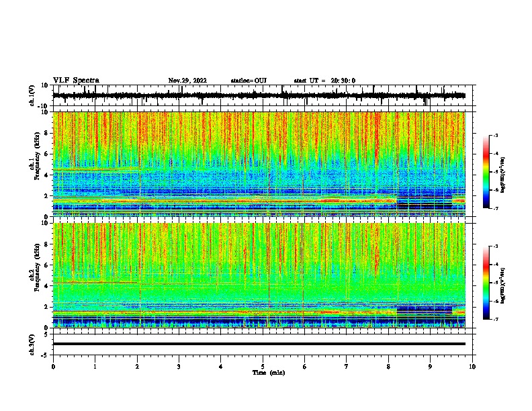
Task: Click the "ch.1(V)" axis label
Action: click(32, 95)
